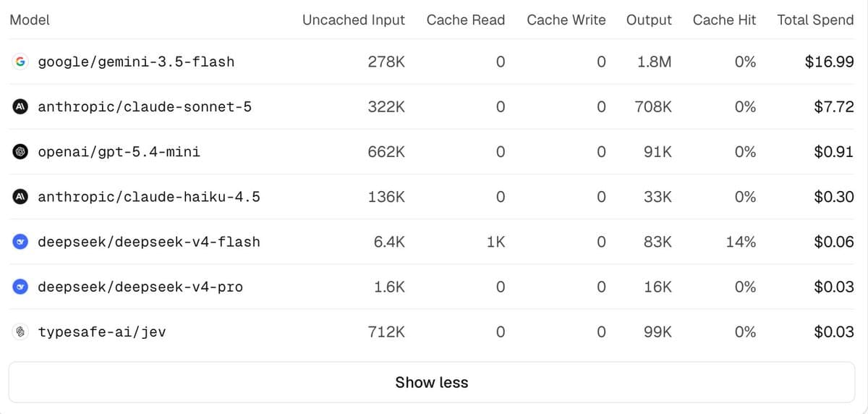Click the OpenAI logo beside gpt-5.4-mini

[x=21, y=152]
